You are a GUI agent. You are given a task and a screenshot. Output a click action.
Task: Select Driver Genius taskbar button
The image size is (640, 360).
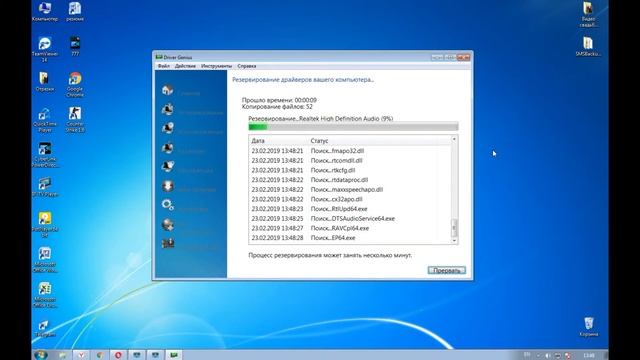[174, 355]
